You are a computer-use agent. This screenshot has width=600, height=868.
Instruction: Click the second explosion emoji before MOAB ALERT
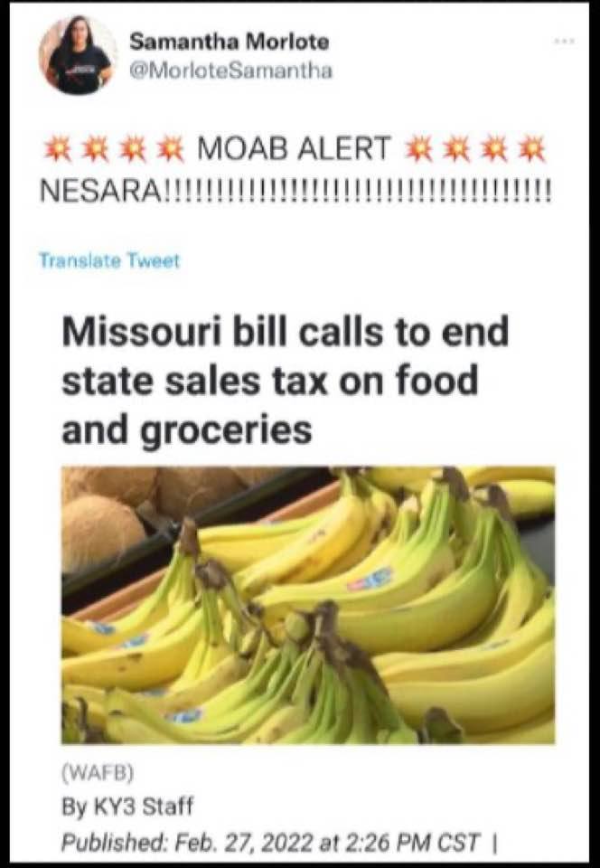[x=95, y=148]
